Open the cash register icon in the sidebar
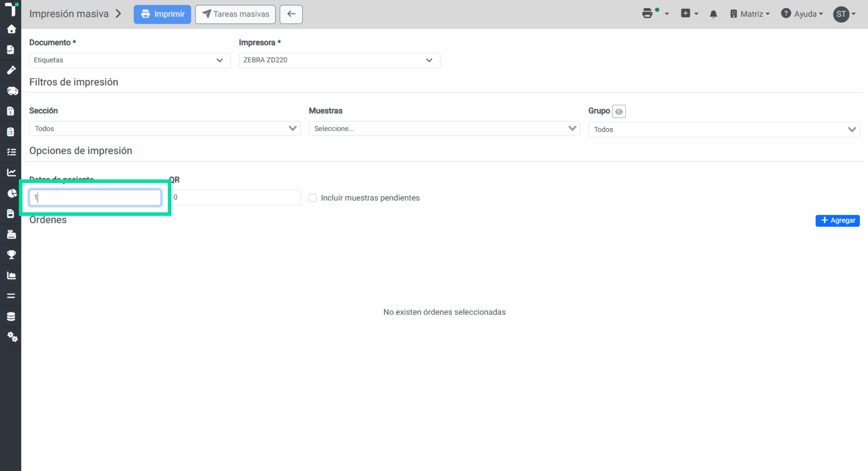The image size is (868, 471). point(11,234)
